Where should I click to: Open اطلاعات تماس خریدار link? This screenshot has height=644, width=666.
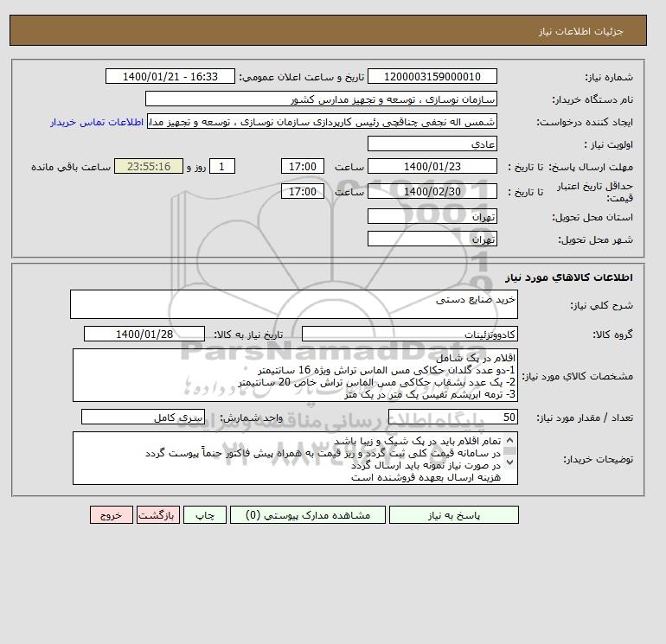click(x=97, y=122)
